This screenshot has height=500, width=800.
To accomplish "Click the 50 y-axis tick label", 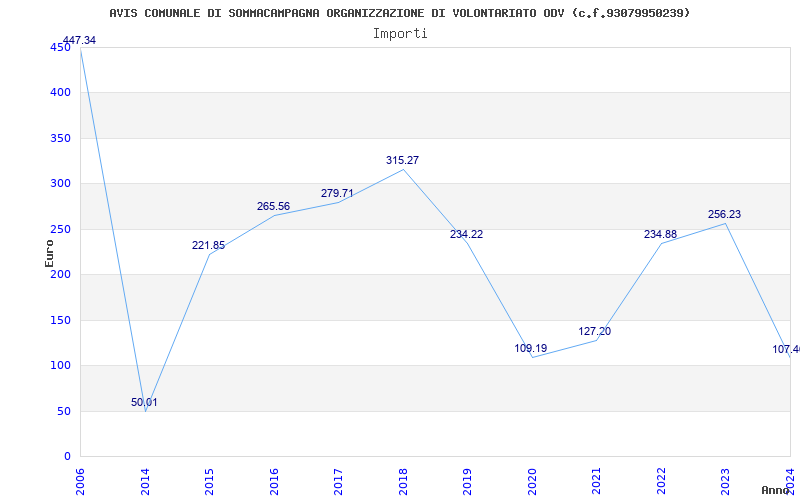I will [64, 411].
